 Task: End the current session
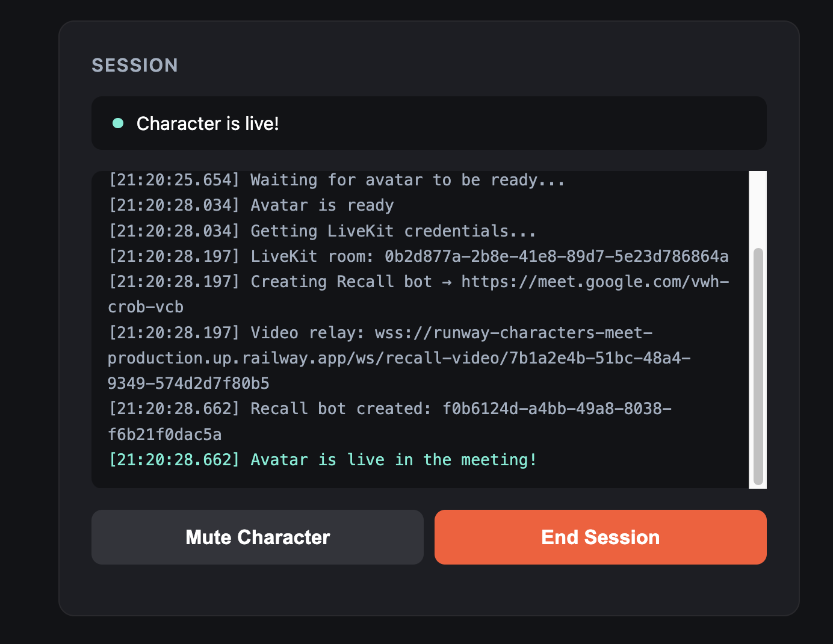[600, 537]
